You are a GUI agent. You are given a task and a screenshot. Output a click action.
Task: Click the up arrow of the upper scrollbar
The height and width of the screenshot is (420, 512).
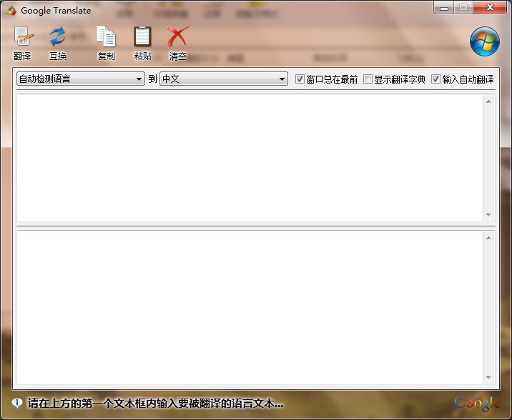(488, 101)
